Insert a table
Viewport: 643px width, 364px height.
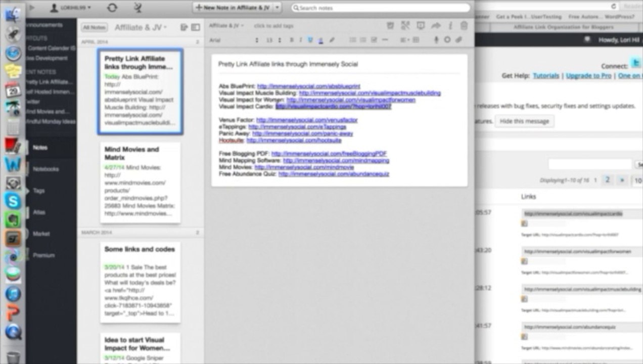pos(416,40)
